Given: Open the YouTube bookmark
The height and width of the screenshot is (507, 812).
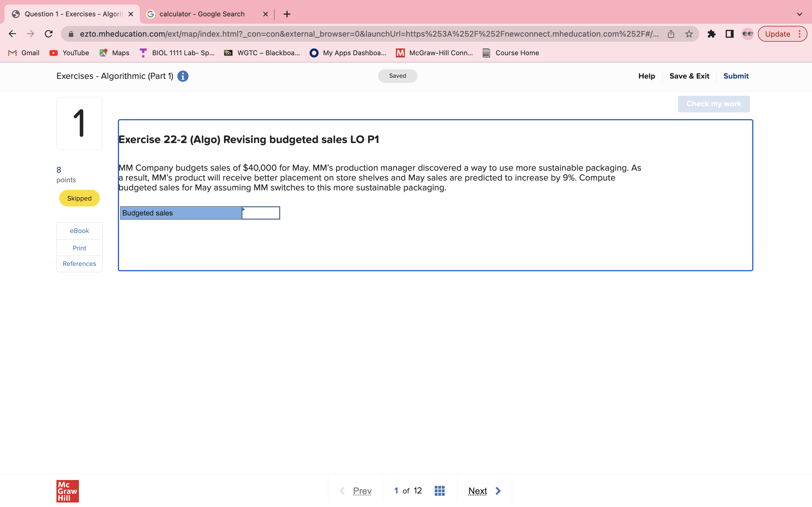Looking at the screenshot, I should (69, 53).
